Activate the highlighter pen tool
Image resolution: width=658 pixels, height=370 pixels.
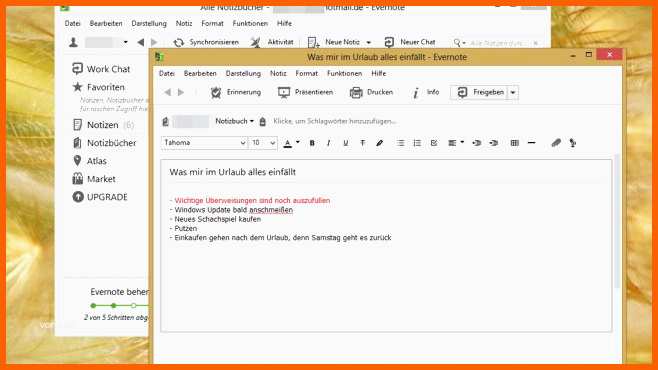coord(380,143)
